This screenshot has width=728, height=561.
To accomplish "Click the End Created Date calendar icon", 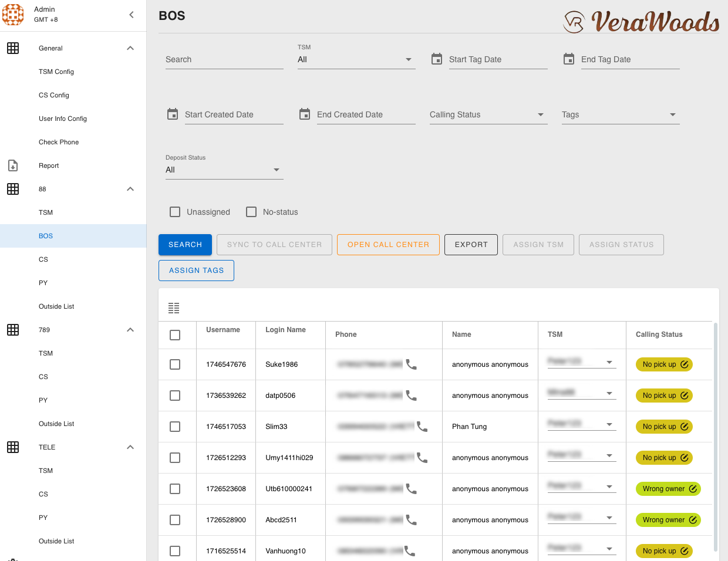I will (x=305, y=114).
